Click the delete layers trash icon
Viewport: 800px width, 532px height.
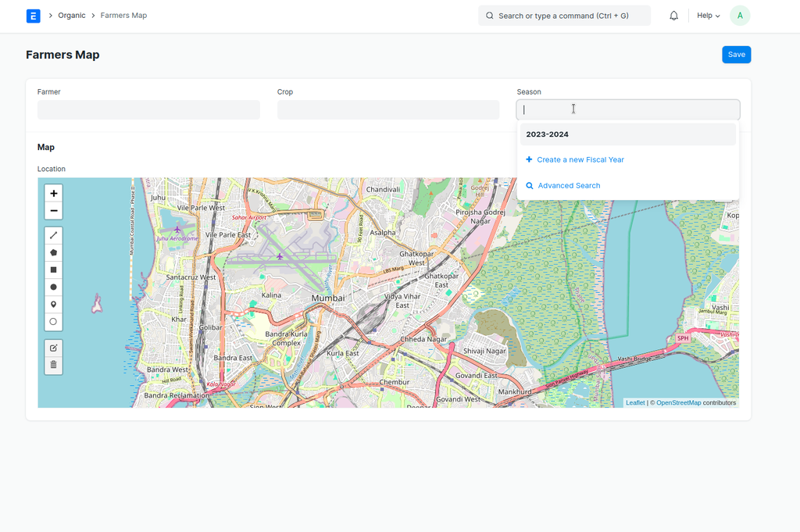pos(53,365)
